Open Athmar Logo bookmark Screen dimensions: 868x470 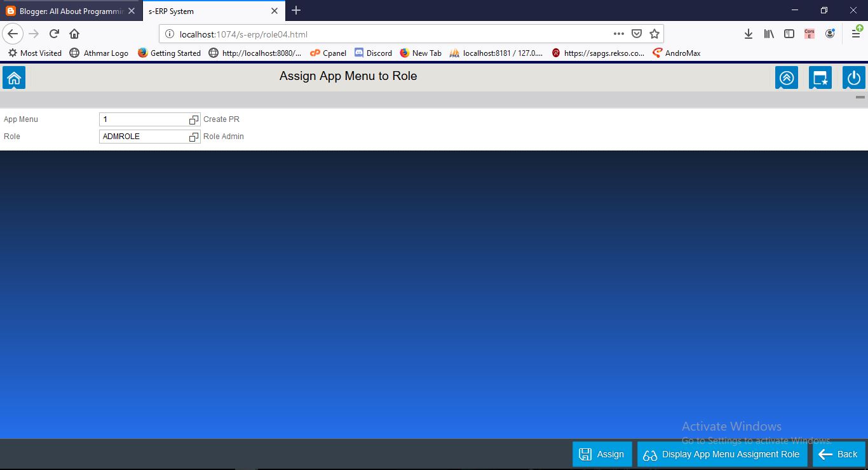pos(98,53)
